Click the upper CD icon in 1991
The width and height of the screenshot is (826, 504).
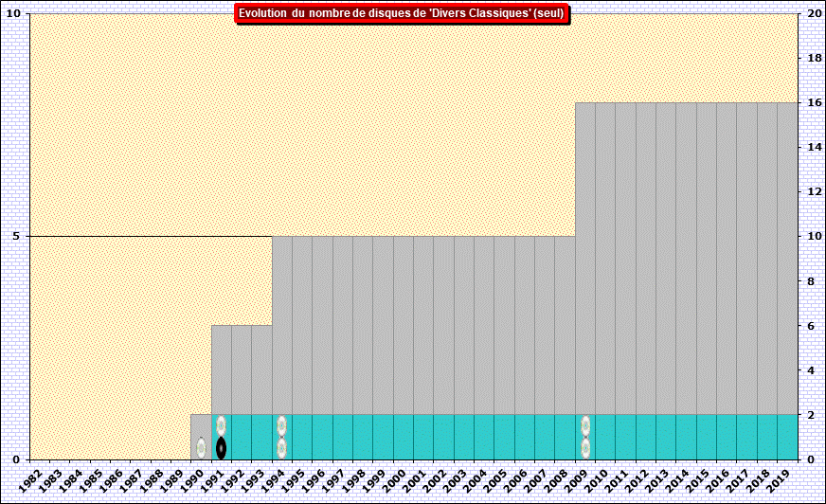point(221,425)
